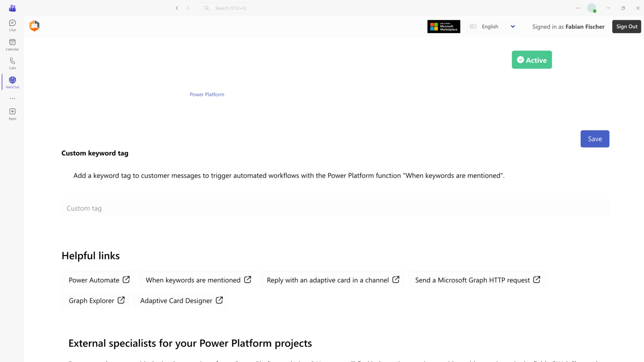Open Apps from the sidebar

12,113
